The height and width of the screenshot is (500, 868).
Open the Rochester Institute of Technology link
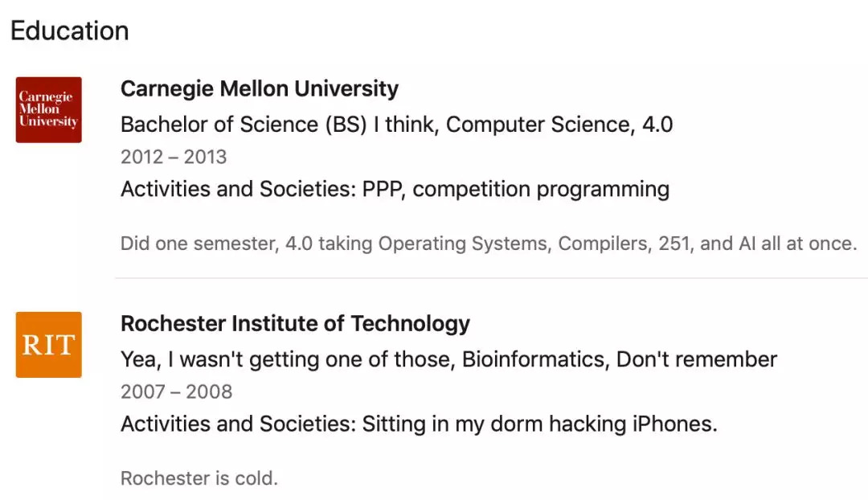(295, 323)
